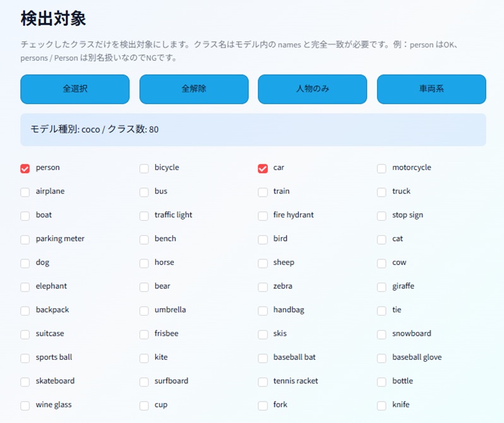Enable the baseball glove checkbox
Viewport: 504px width, 423px height.
(381, 359)
